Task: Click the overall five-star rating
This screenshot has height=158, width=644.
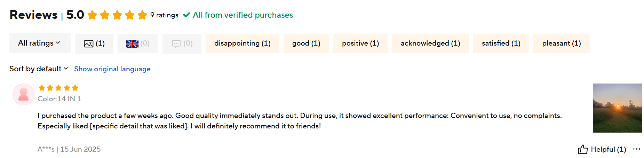Action: coord(117,15)
